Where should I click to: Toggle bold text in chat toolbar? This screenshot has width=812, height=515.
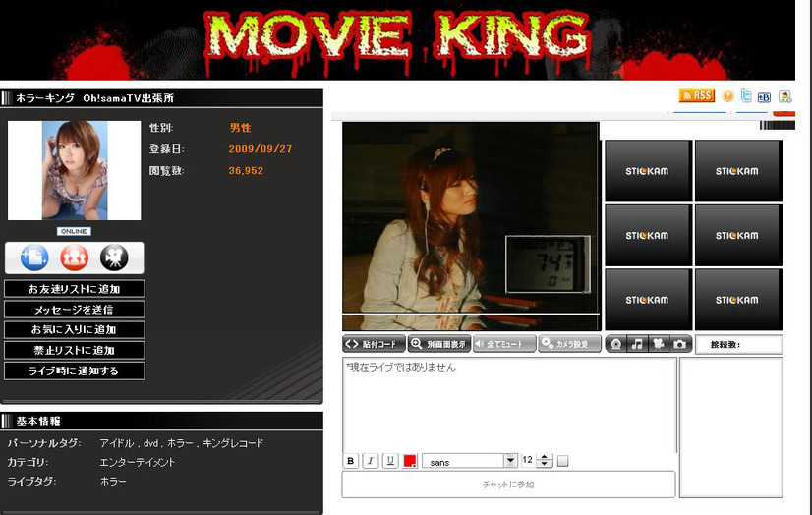coord(351,461)
